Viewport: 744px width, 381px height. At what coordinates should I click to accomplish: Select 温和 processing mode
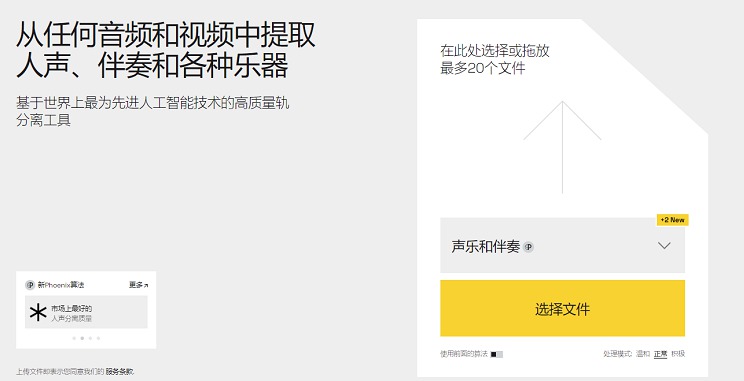click(x=643, y=354)
